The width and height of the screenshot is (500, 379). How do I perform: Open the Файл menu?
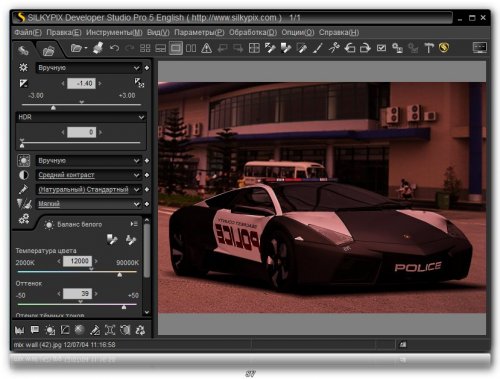[x=28, y=32]
